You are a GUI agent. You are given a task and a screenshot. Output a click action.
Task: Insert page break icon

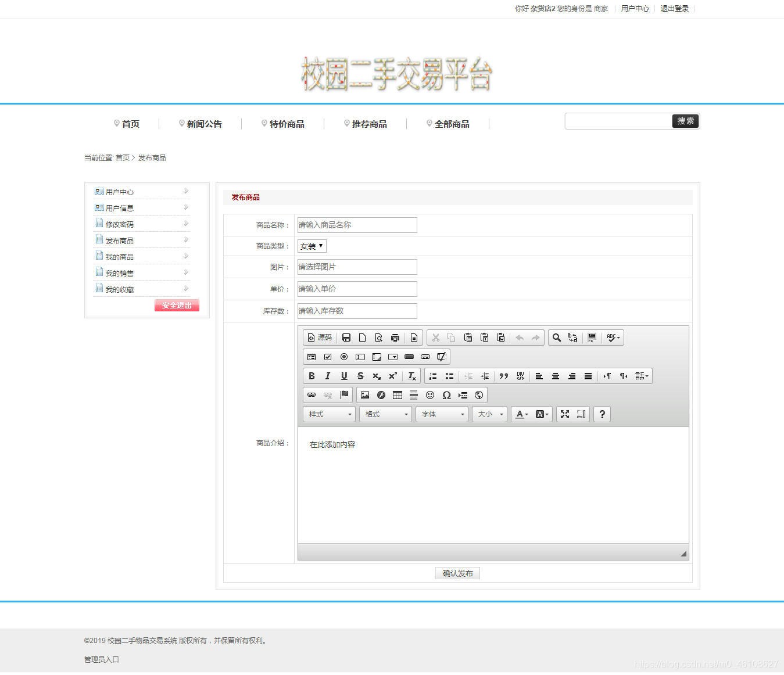coord(463,395)
